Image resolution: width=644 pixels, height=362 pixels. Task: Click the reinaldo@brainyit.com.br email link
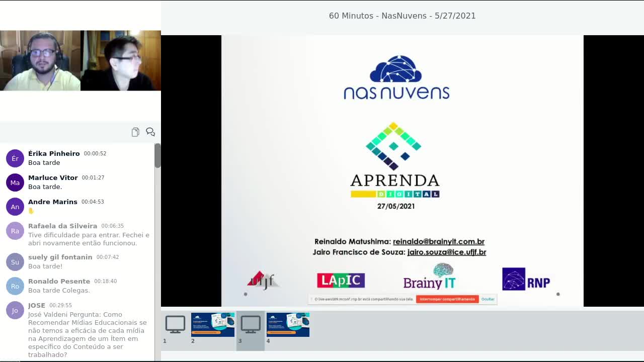(x=439, y=241)
